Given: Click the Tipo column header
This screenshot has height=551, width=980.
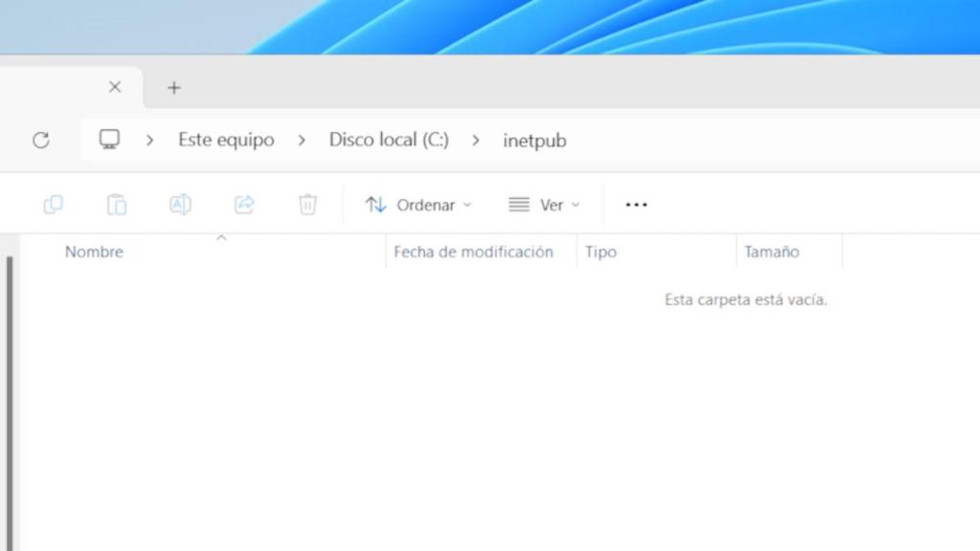Looking at the screenshot, I should point(601,252).
